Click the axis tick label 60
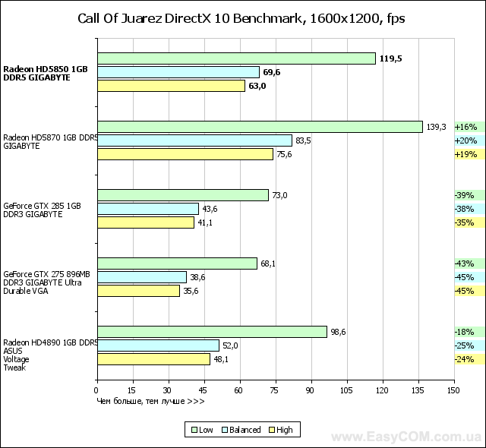 tap(238, 390)
